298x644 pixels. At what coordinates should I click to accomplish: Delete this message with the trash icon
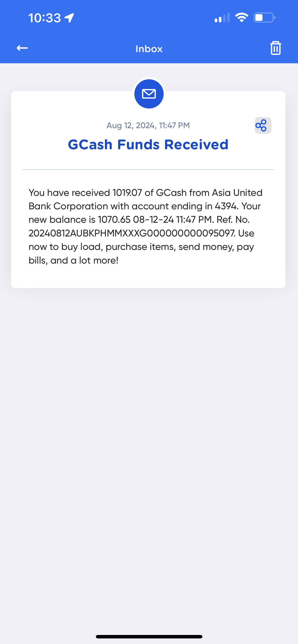(x=275, y=48)
